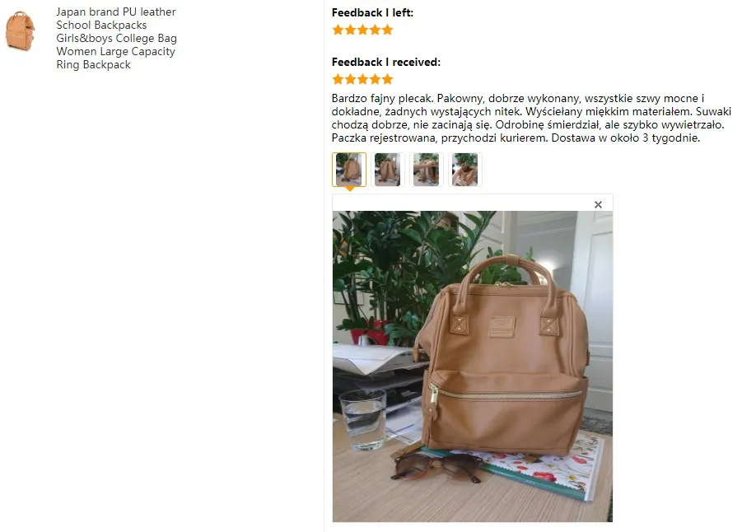Image resolution: width=756 pixels, height=532 pixels.
Task: Open the backpack product thumbnail image
Action: 20,31
